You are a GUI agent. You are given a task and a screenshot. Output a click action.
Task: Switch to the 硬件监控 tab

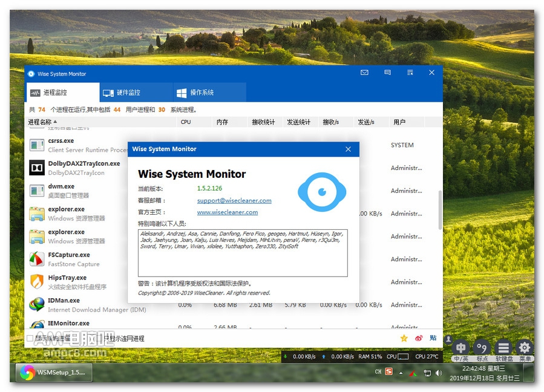(x=136, y=93)
